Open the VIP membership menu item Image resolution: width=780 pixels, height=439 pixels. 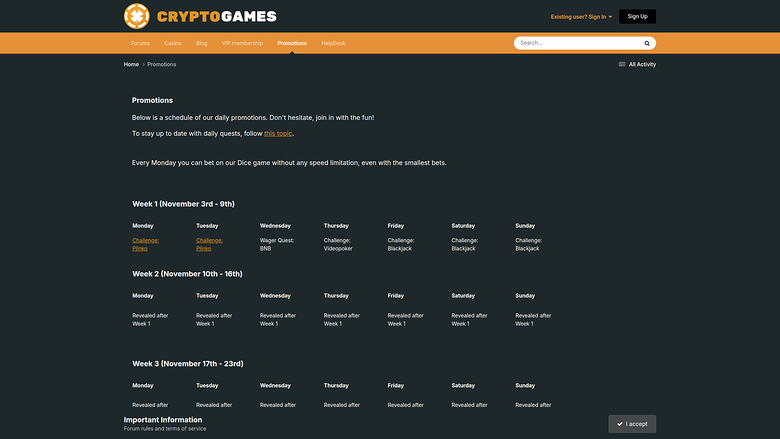click(242, 43)
